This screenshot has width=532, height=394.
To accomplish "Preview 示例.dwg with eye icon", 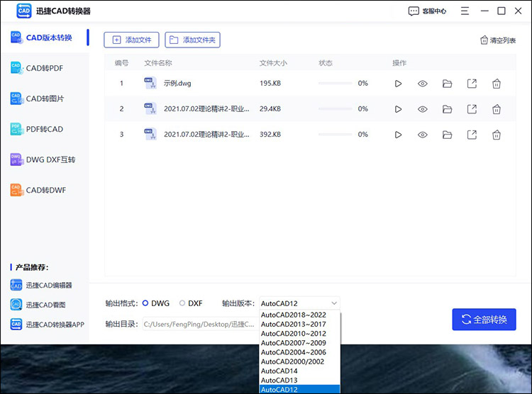I will (423, 84).
